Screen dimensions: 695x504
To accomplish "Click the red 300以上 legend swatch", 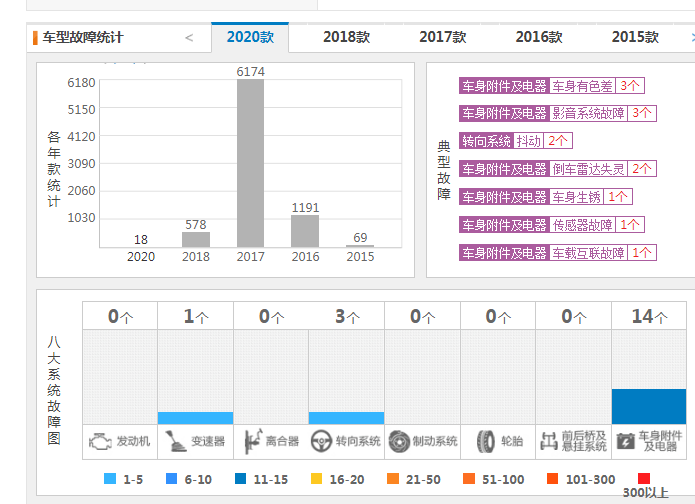I will coord(644,479).
